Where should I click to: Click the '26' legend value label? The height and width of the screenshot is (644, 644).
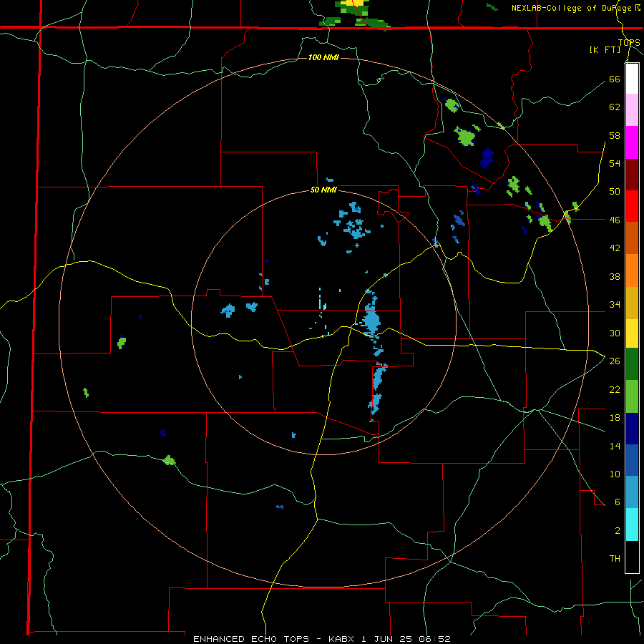pos(615,361)
